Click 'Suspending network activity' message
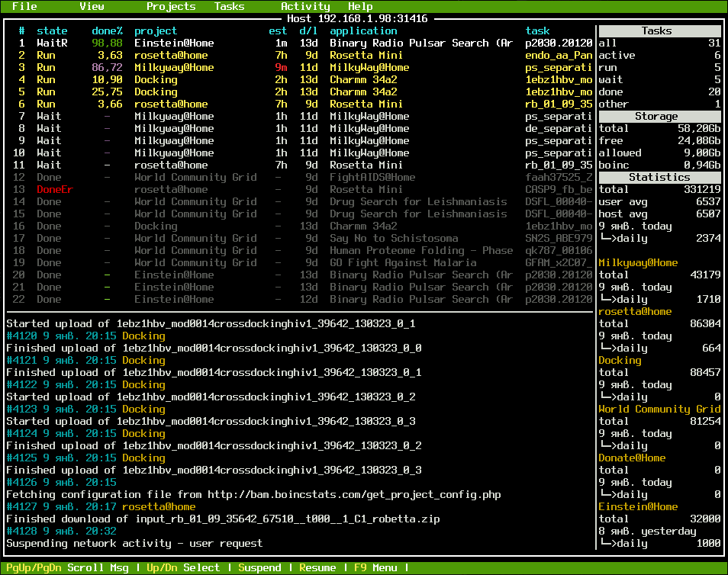The image size is (728, 575). (x=134, y=544)
